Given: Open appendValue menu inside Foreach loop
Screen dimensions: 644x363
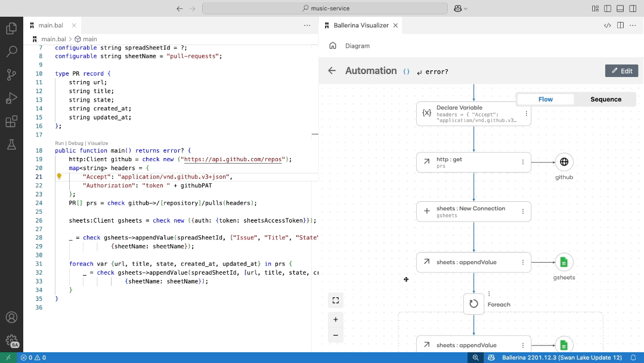Looking at the screenshot, I should 523,345.
